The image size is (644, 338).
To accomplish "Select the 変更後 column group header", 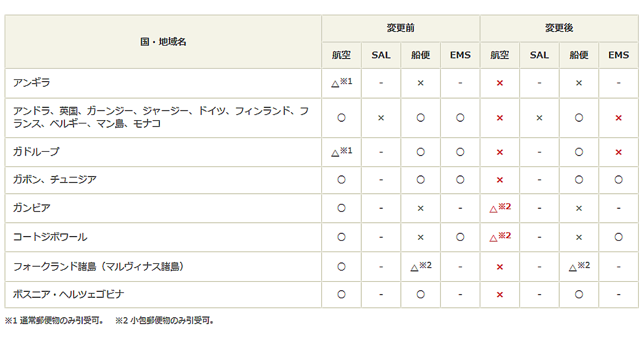I will 559,28.
